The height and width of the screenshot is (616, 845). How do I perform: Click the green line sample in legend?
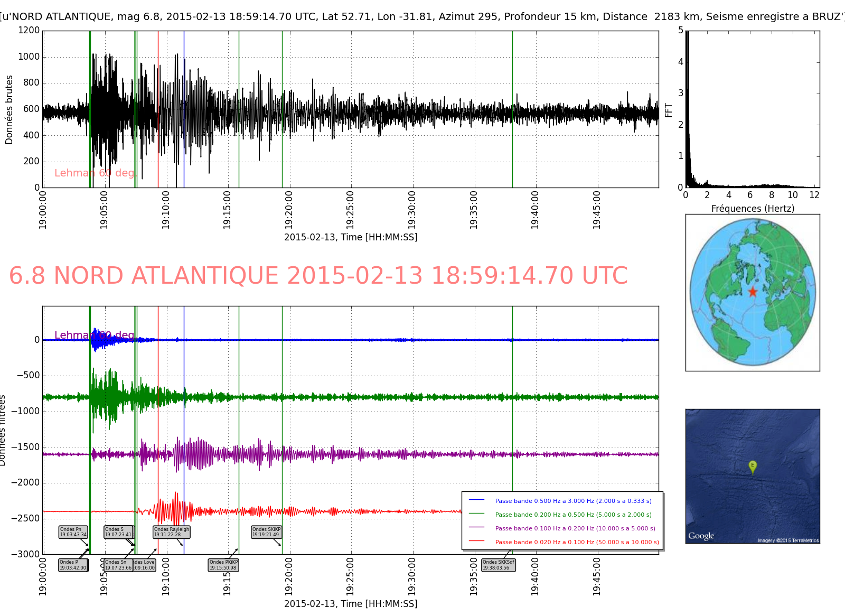(476, 514)
